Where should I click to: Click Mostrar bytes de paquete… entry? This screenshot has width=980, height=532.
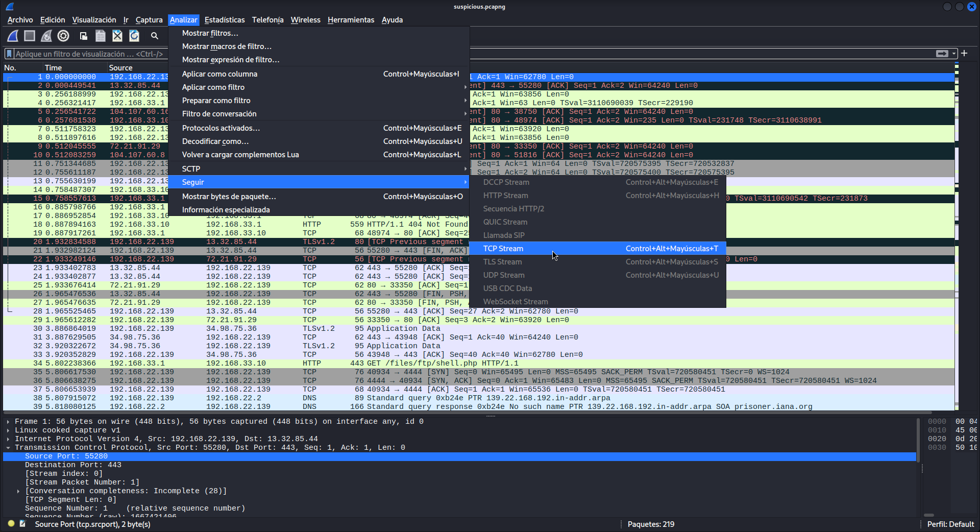coord(318,197)
